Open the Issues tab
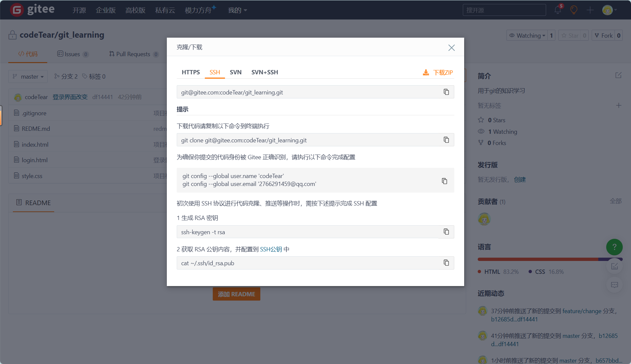The width and height of the screenshot is (631, 364). click(x=73, y=54)
